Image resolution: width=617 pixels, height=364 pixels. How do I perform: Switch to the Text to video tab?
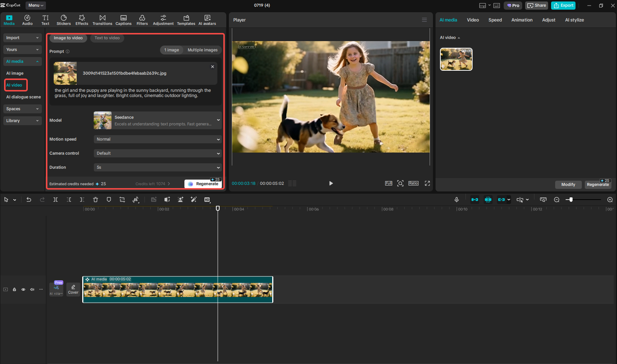107,38
